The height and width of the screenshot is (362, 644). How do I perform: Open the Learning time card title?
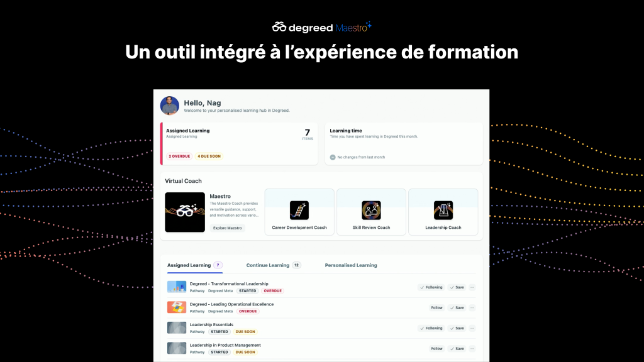[x=346, y=131]
